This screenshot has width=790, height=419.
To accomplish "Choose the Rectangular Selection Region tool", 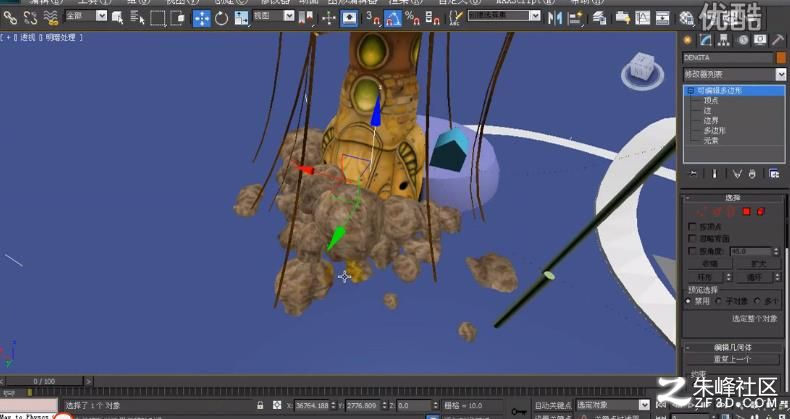I will pyautogui.click(x=157, y=18).
